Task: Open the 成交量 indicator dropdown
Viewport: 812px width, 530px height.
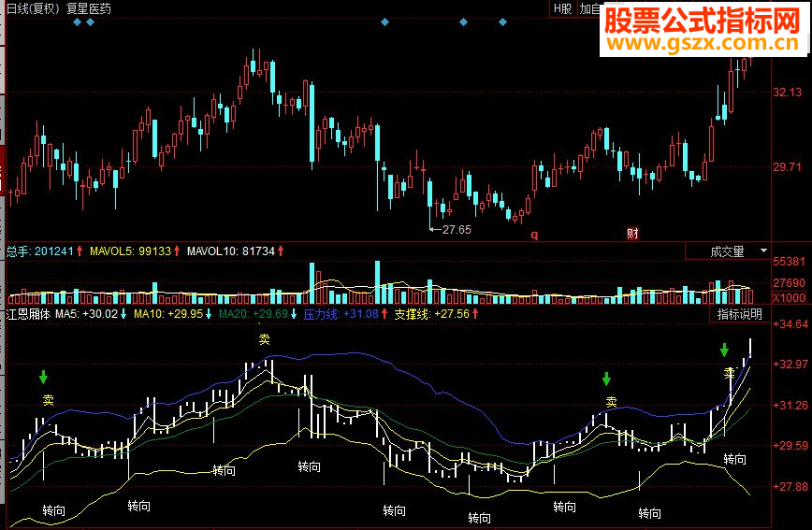Action: click(x=728, y=251)
